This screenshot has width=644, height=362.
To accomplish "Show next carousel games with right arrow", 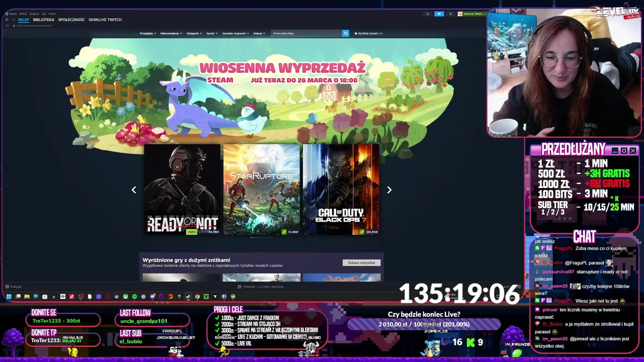I will pyautogui.click(x=389, y=190).
